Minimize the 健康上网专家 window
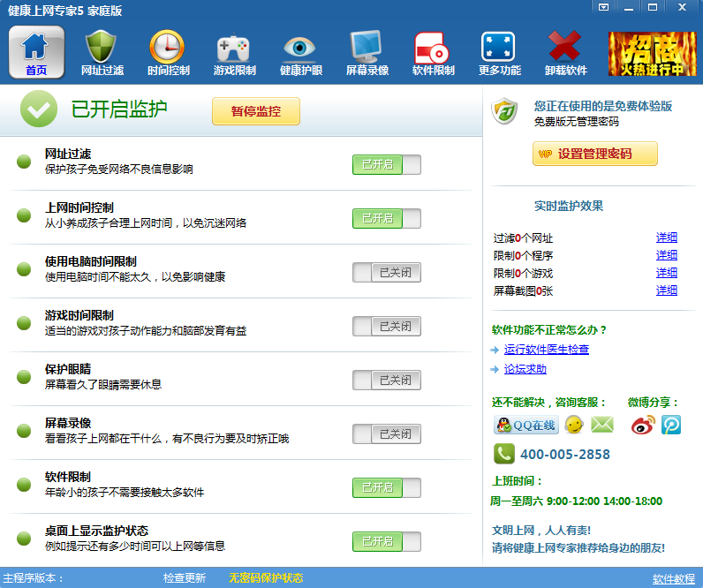This screenshot has width=703, height=588. click(629, 7)
